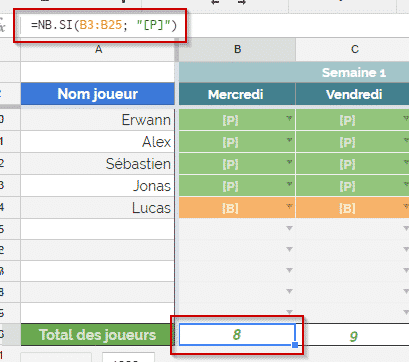Expand dropdown in Lucas's Mercredi cell
Viewport: 409px width, 362px height.
pyautogui.click(x=289, y=206)
